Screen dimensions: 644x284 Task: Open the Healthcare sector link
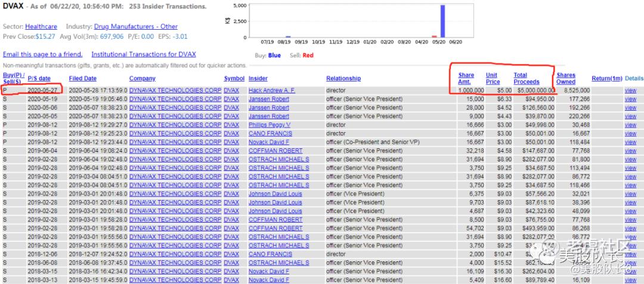41,27
